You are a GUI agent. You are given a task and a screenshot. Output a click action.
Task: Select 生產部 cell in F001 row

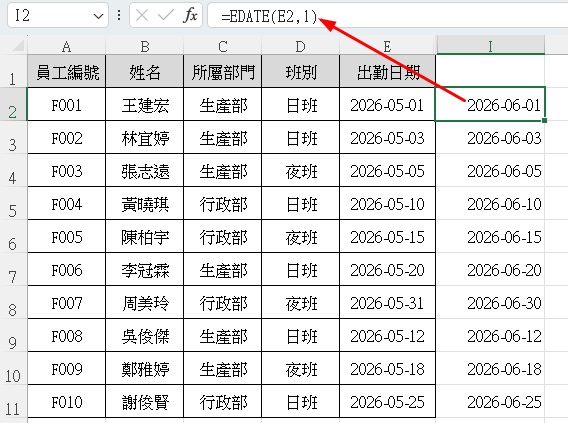point(223,104)
